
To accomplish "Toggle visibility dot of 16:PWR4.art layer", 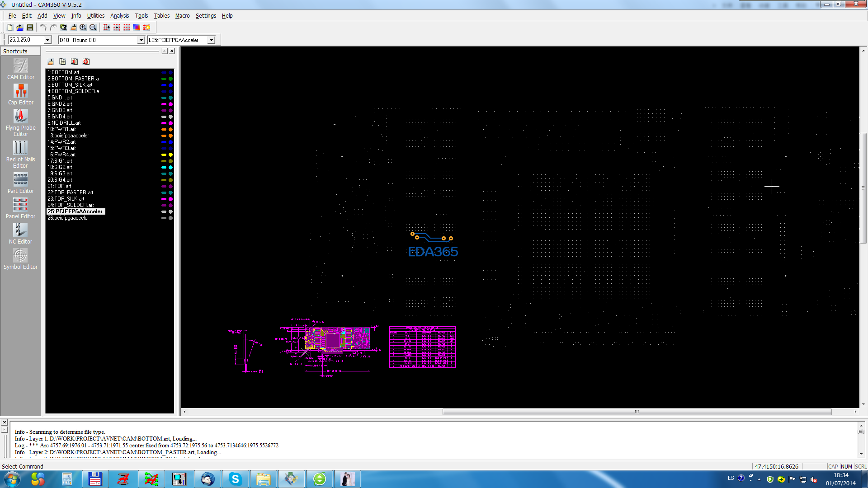I will (171, 155).
